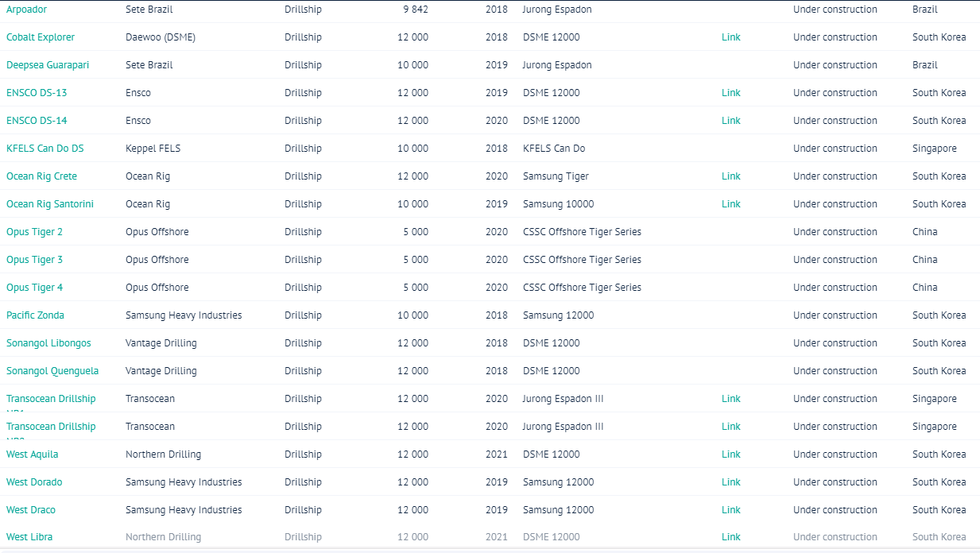
Task: Click the Link in West Draco row
Action: (730, 510)
